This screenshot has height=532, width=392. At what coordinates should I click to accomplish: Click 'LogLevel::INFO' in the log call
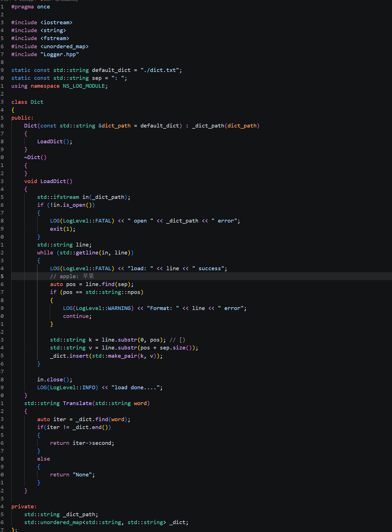pyautogui.click(x=73, y=388)
